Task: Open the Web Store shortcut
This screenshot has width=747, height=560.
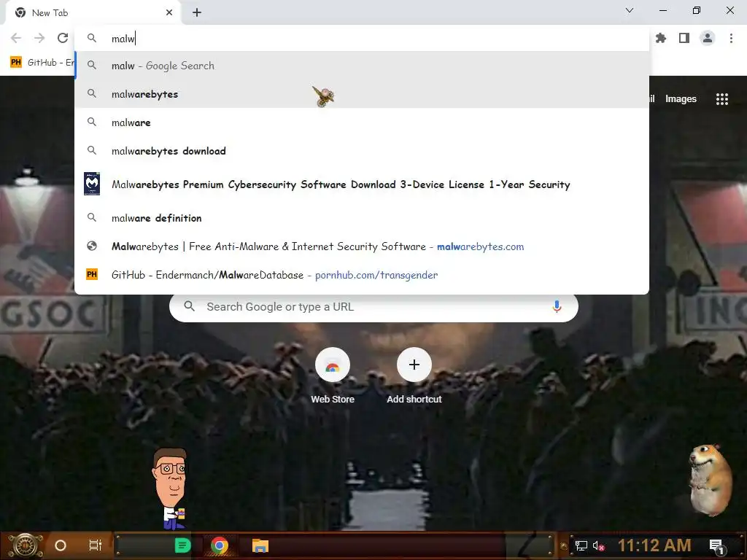Action: (x=333, y=376)
